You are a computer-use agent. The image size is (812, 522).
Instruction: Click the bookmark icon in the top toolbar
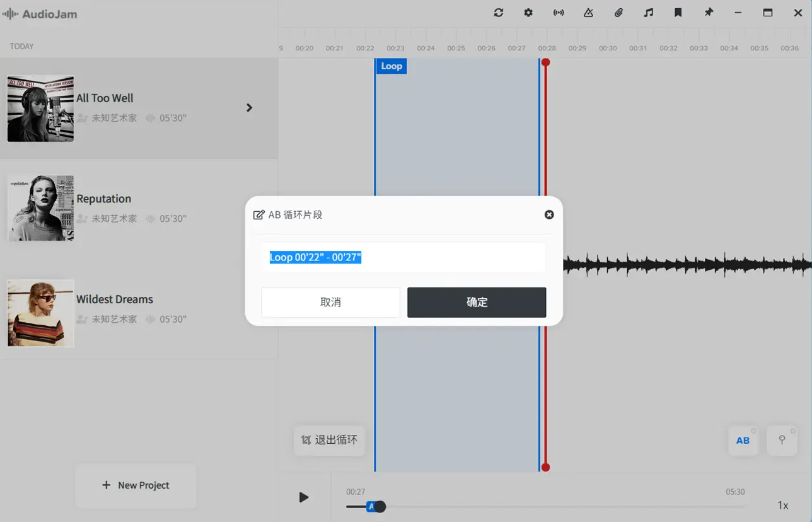pyautogui.click(x=678, y=13)
